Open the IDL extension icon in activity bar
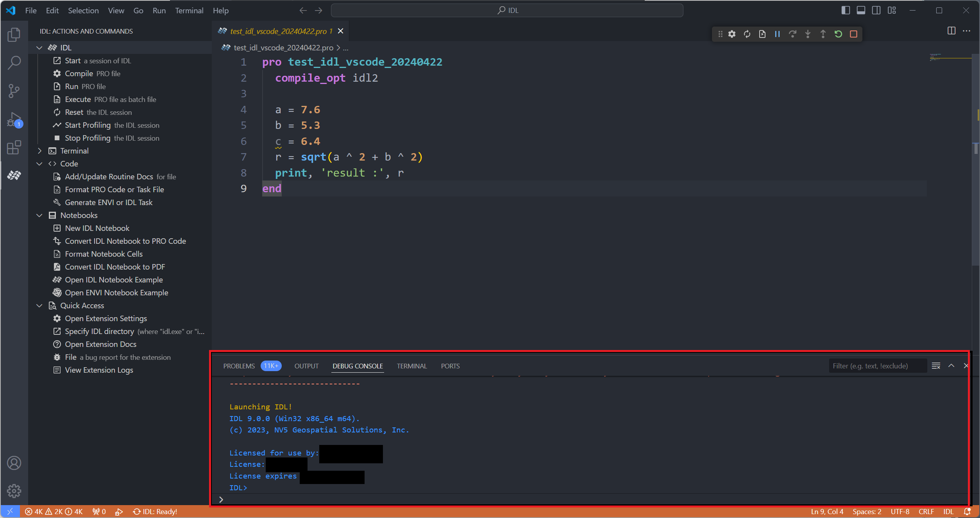This screenshot has width=980, height=518. [x=14, y=175]
